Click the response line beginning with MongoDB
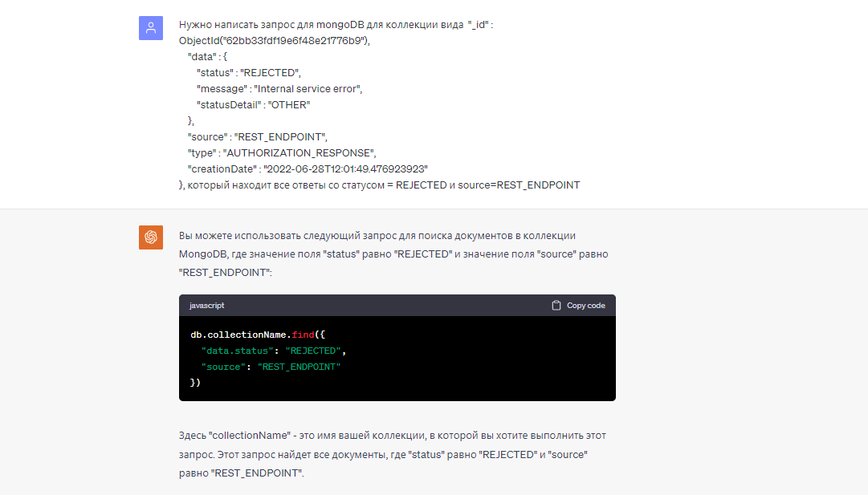 (393, 254)
